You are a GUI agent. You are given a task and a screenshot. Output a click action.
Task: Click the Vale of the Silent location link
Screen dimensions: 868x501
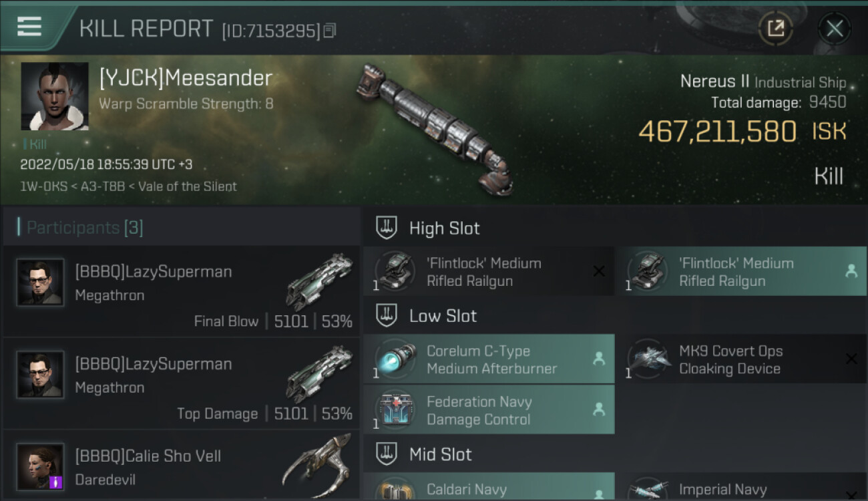(x=188, y=186)
